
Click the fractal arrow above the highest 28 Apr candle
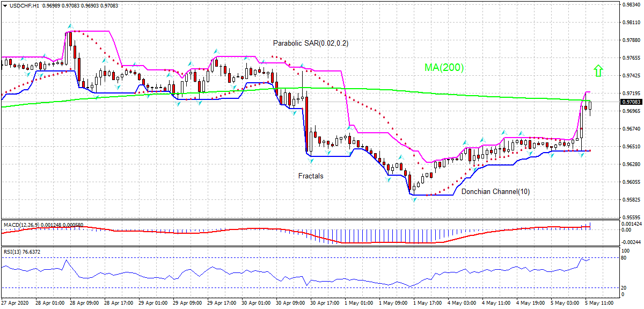click(x=69, y=26)
